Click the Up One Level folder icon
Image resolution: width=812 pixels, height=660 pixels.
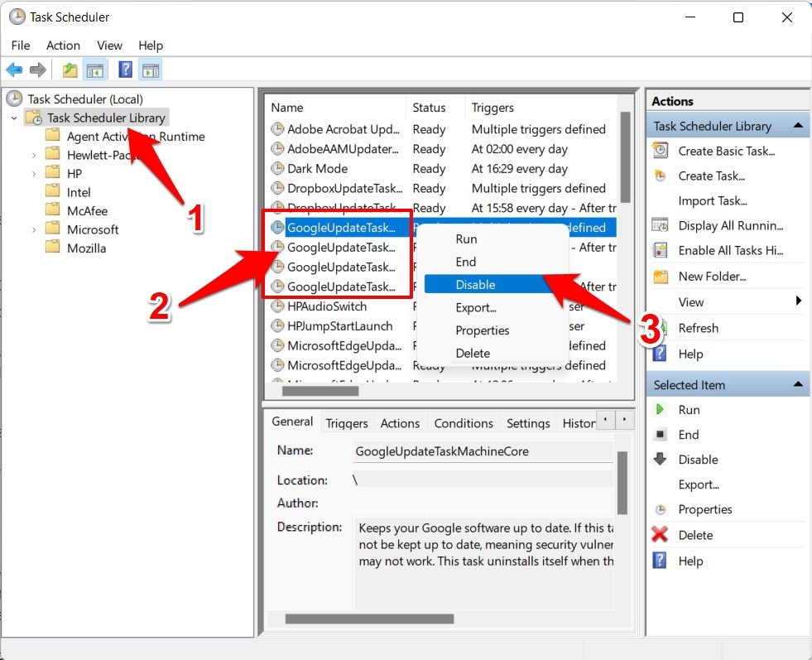click(x=70, y=70)
